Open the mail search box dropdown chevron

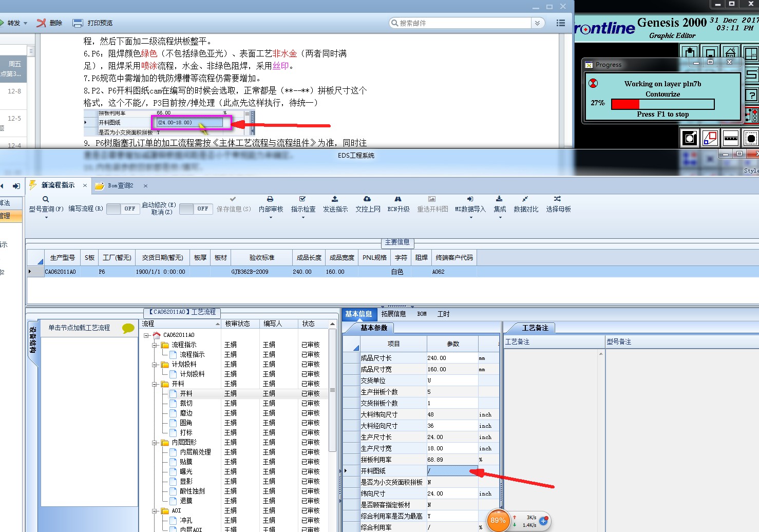[x=537, y=23]
